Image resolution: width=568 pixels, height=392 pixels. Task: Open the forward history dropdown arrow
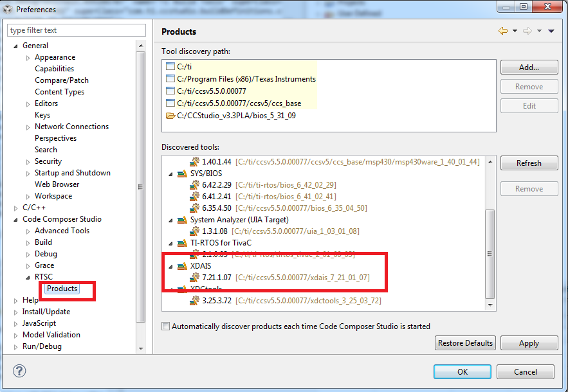tap(539, 31)
